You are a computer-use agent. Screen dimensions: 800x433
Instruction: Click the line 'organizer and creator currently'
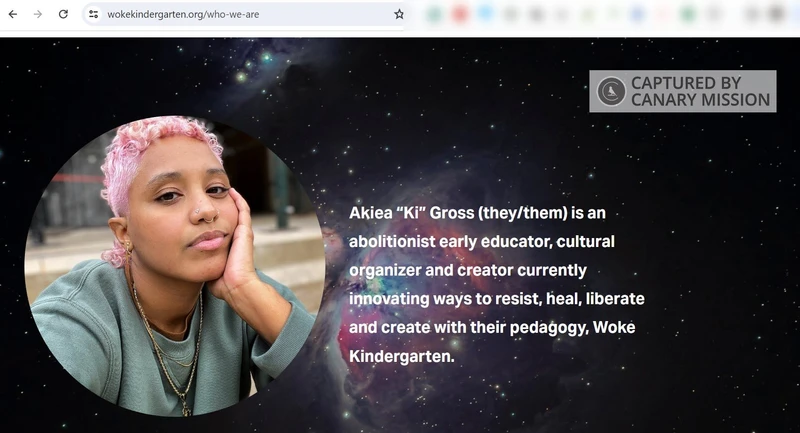(x=467, y=270)
